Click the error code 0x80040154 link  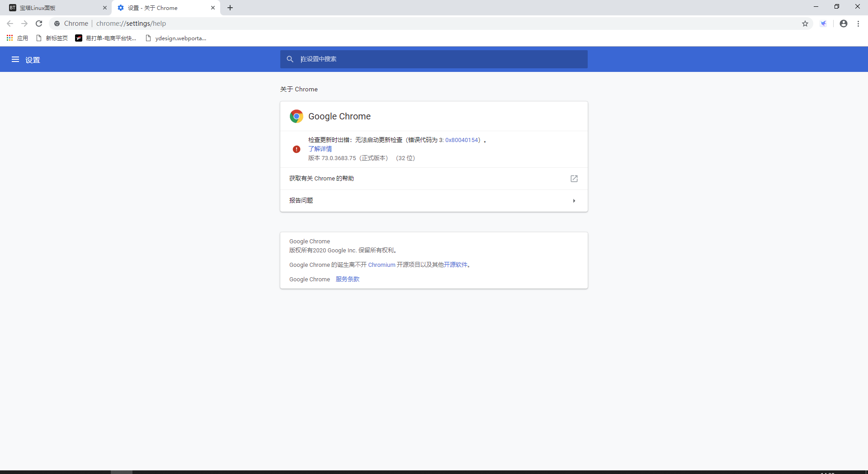(462, 140)
